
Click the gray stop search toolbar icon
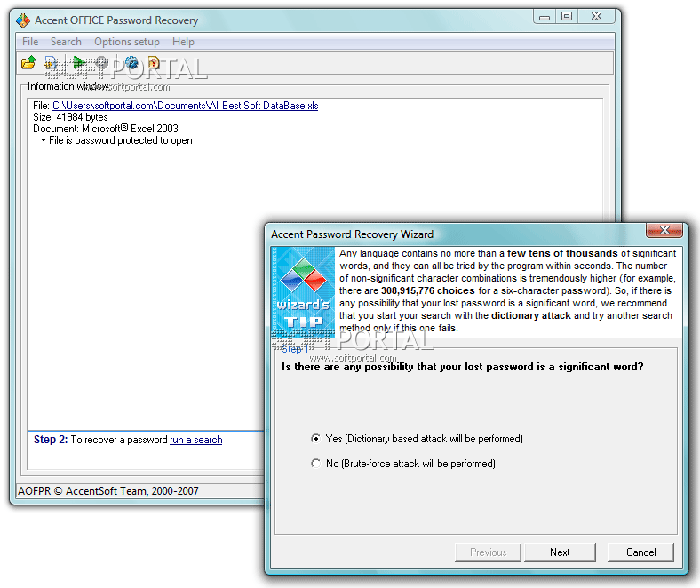(x=102, y=63)
